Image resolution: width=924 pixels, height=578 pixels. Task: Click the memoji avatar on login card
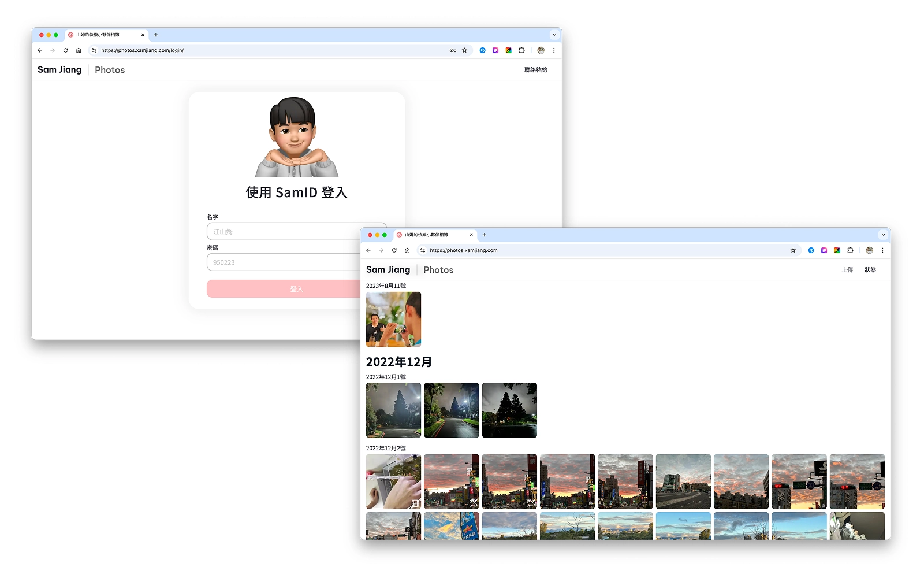[297, 137]
